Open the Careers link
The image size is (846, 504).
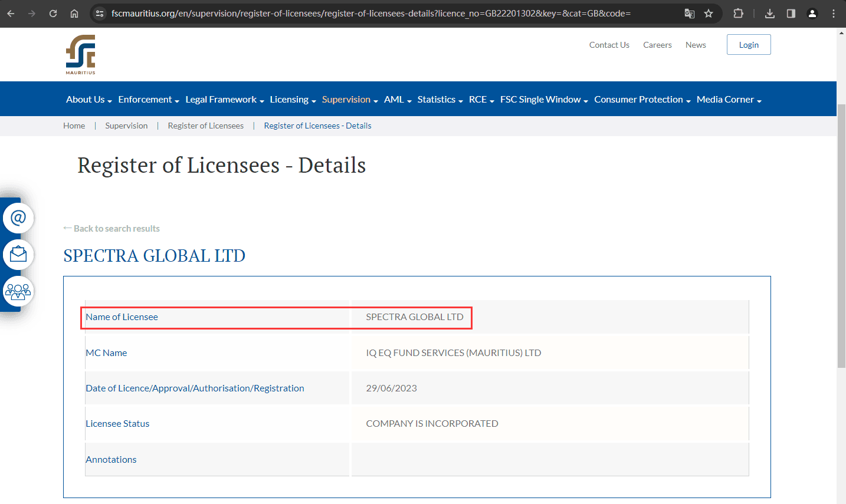click(x=657, y=45)
